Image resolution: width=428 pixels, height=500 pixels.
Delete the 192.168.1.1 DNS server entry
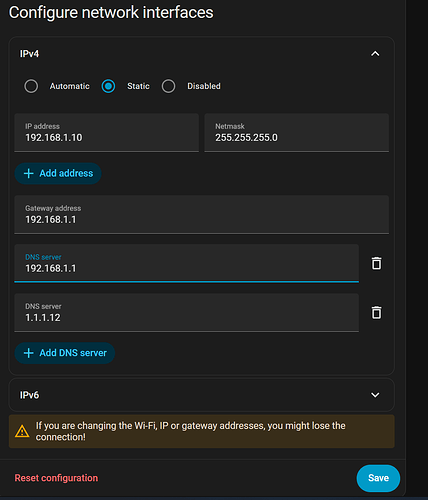[376, 263]
